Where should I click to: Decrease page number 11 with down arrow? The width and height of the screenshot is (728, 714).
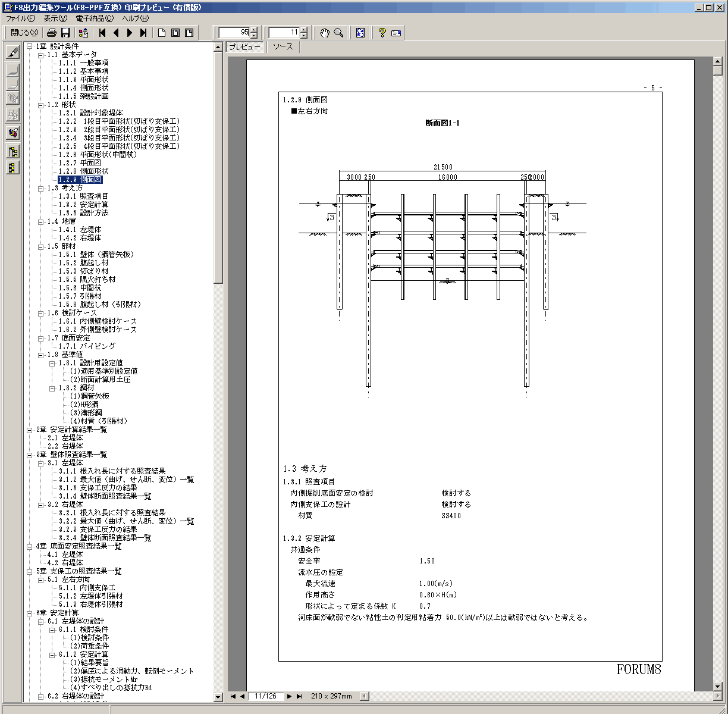[304, 36]
